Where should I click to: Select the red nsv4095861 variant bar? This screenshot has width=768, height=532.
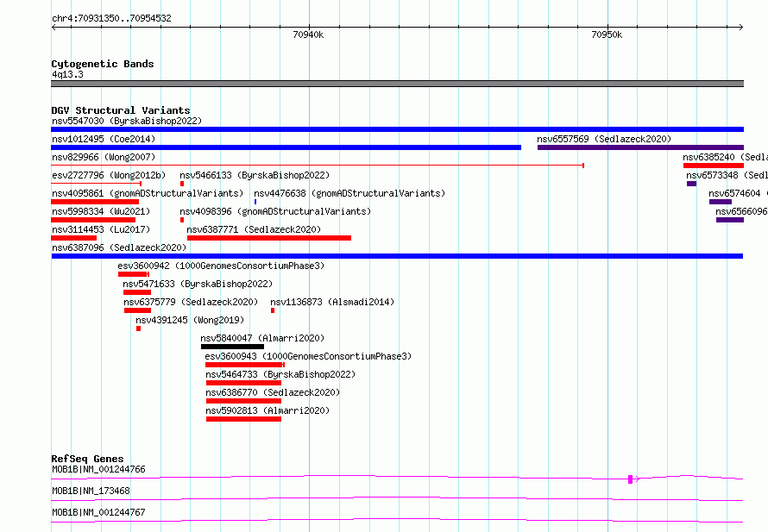[95, 202]
